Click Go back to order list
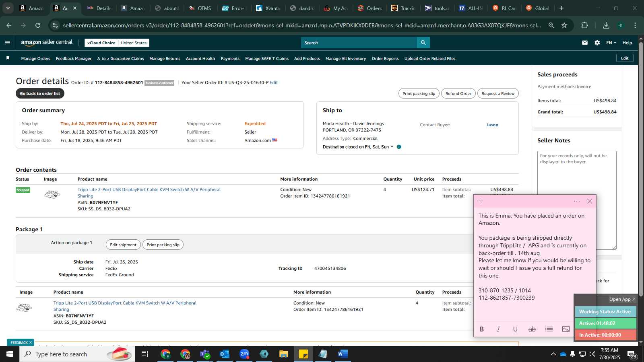The image size is (644, 362). point(40,93)
